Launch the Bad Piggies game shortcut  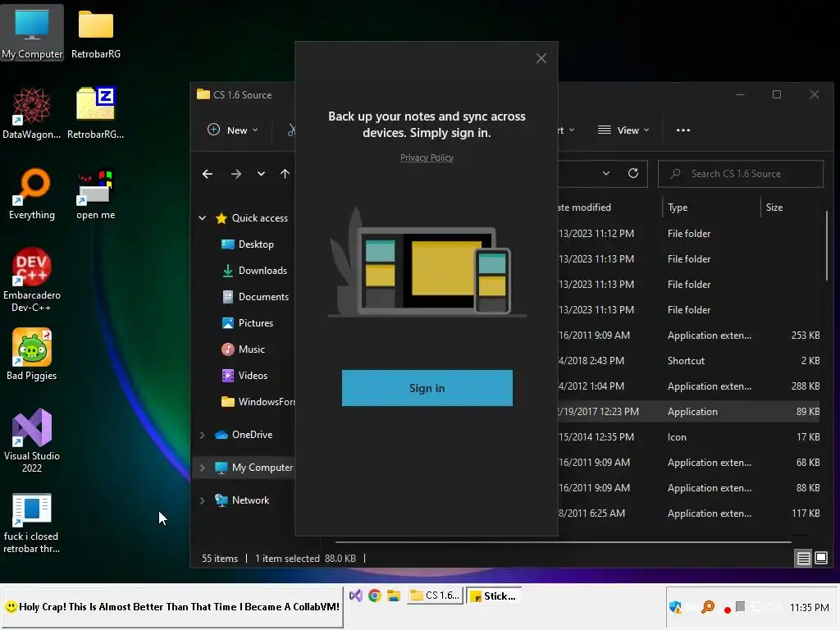pyautogui.click(x=32, y=354)
